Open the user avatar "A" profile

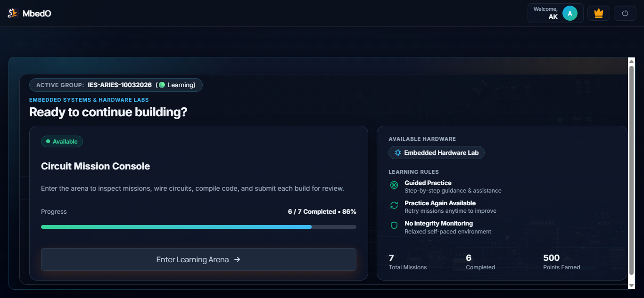click(x=570, y=13)
